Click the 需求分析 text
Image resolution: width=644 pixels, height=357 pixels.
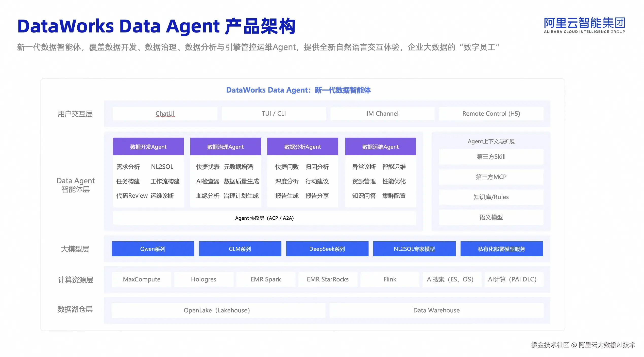128,167
